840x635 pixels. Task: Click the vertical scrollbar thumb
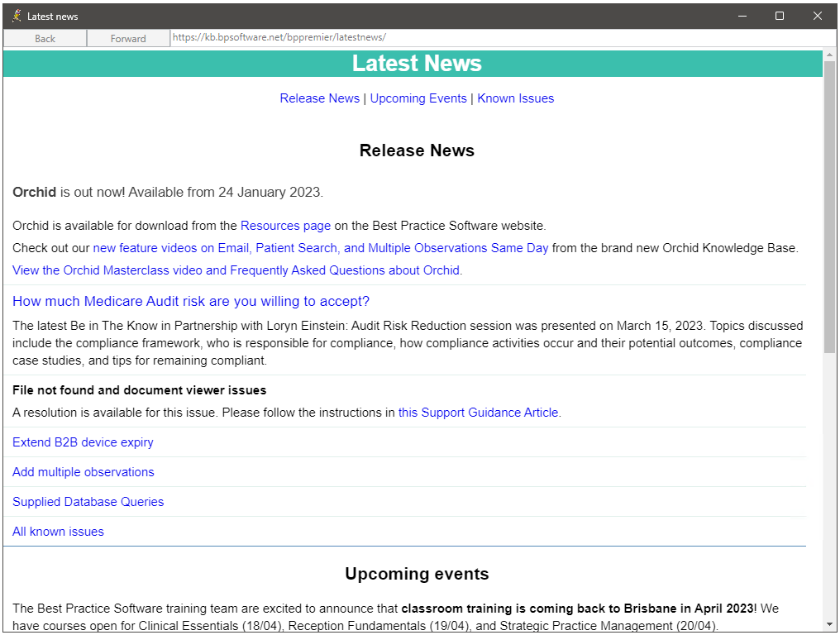pos(829,207)
